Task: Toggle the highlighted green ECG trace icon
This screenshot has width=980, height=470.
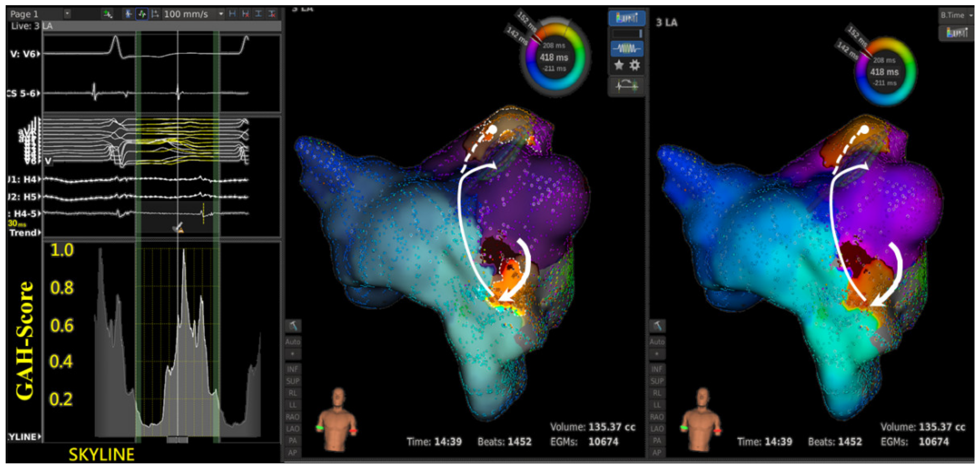Action: [x=142, y=15]
